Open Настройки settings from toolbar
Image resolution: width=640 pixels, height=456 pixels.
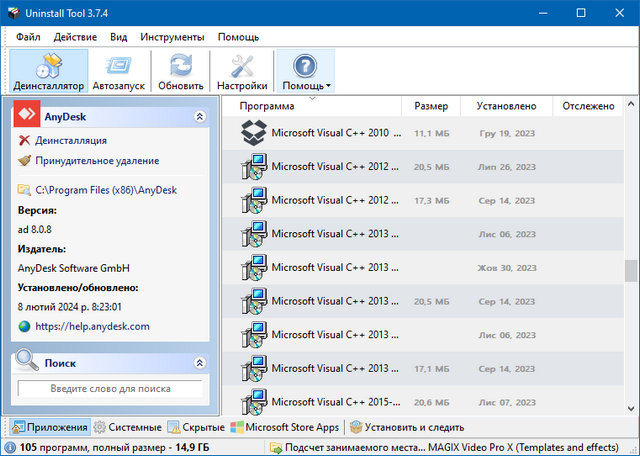click(x=242, y=71)
